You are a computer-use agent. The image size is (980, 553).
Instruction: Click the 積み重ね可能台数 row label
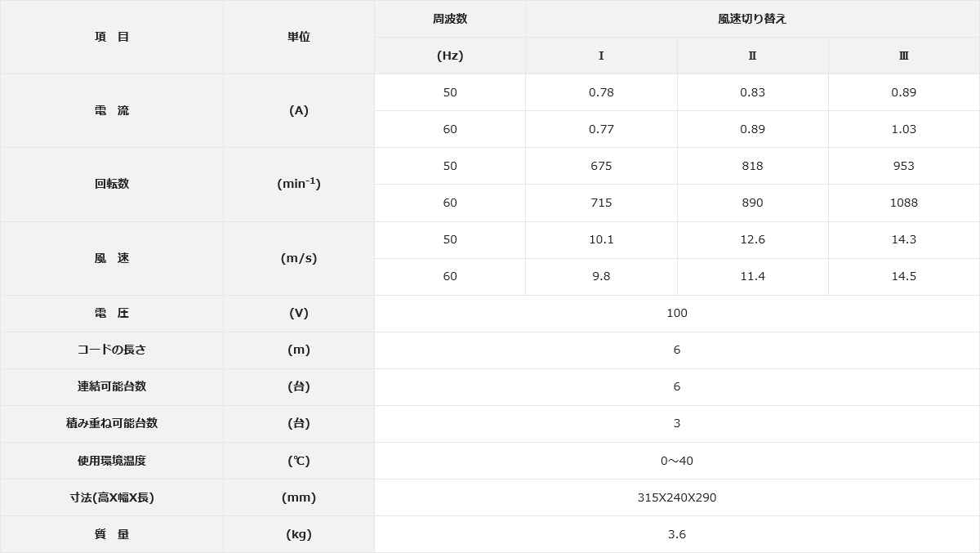coord(112,423)
